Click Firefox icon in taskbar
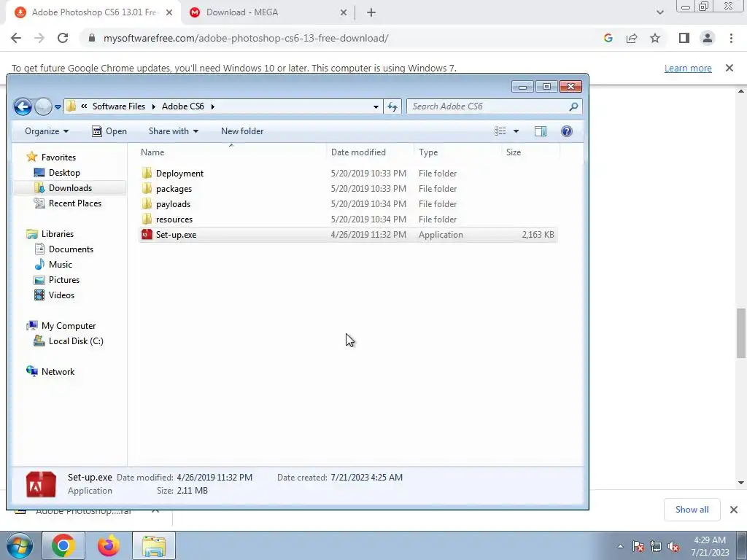The height and width of the screenshot is (560, 747). coord(108,545)
